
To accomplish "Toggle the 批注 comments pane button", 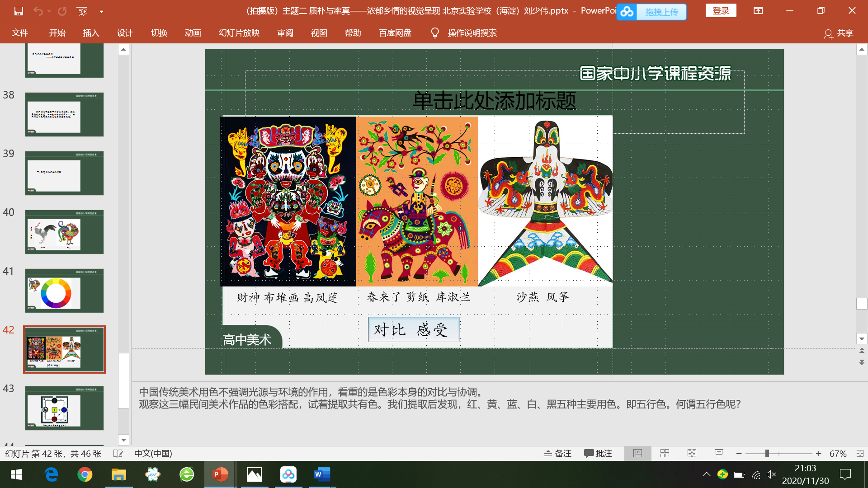I will click(598, 453).
